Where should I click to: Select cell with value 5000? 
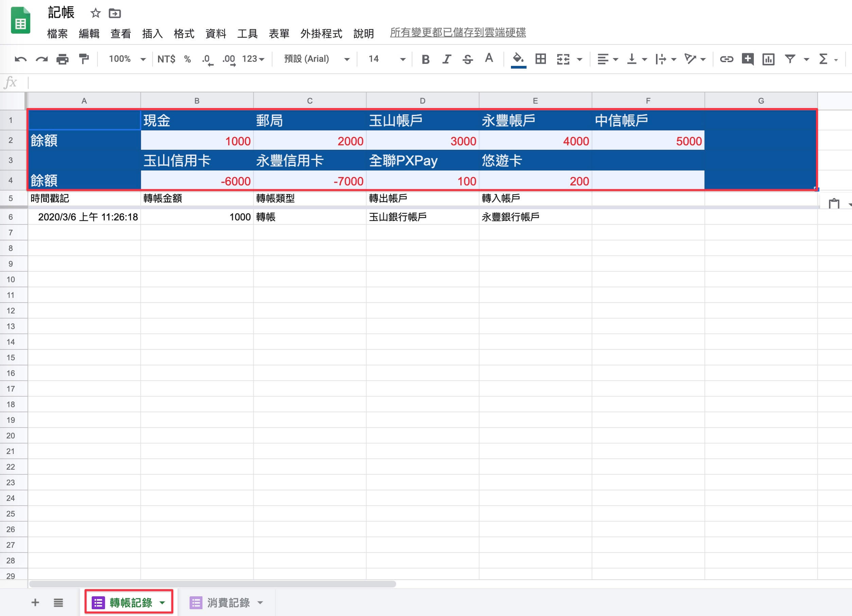648,141
